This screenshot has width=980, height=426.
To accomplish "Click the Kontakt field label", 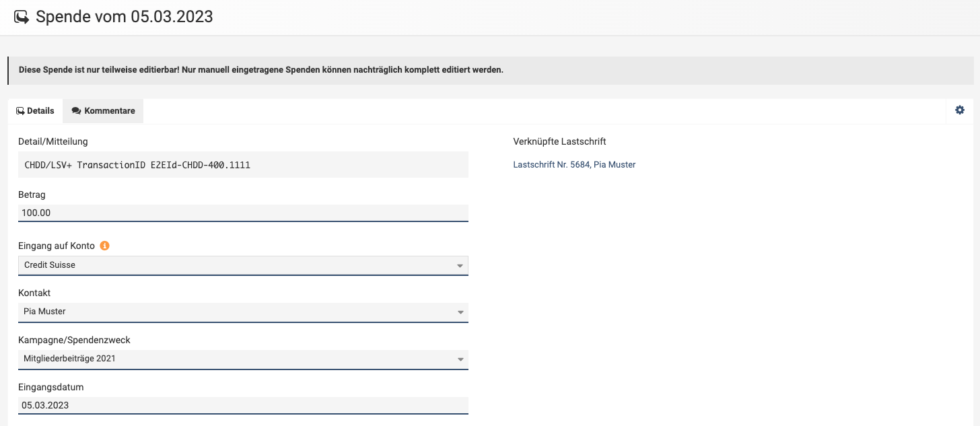I will coord(34,293).
